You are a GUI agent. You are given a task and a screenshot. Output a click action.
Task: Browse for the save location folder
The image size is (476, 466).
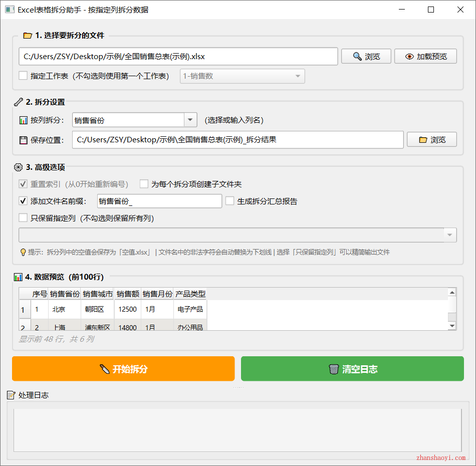click(432, 140)
